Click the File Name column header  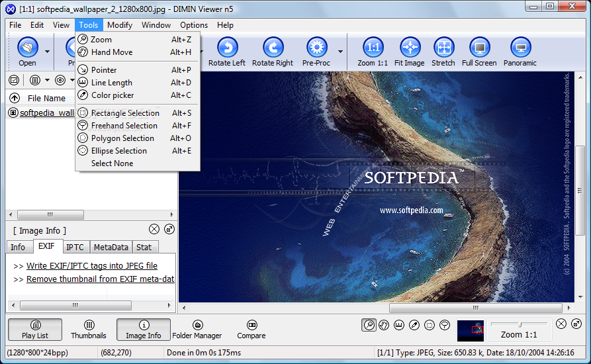click(x=46, y=99)
